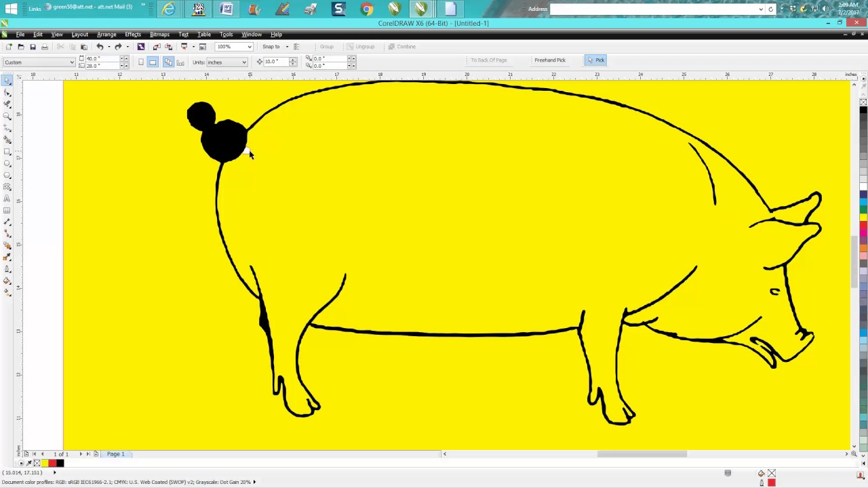The width and height of the screenshot is (868, 488).
Task: Undo the last action
Action: coord(100,47)
